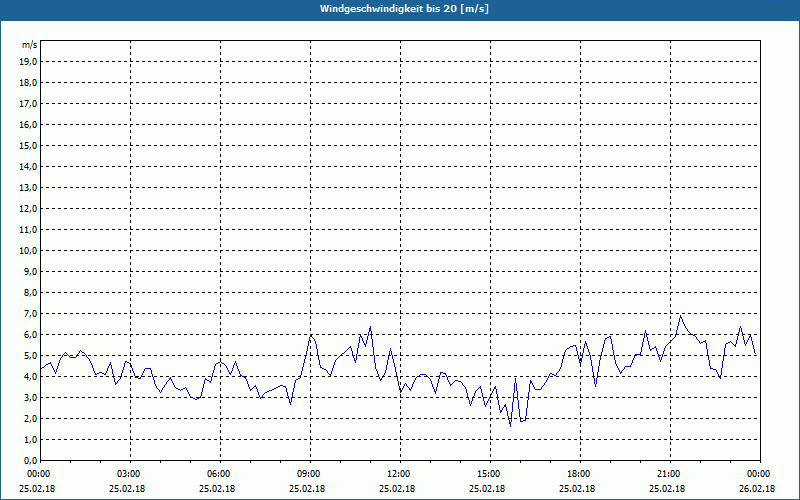Screen dimensions: 800x500
Task: Click the 12,0 y-axis label
Action: [x=28, y=209]
